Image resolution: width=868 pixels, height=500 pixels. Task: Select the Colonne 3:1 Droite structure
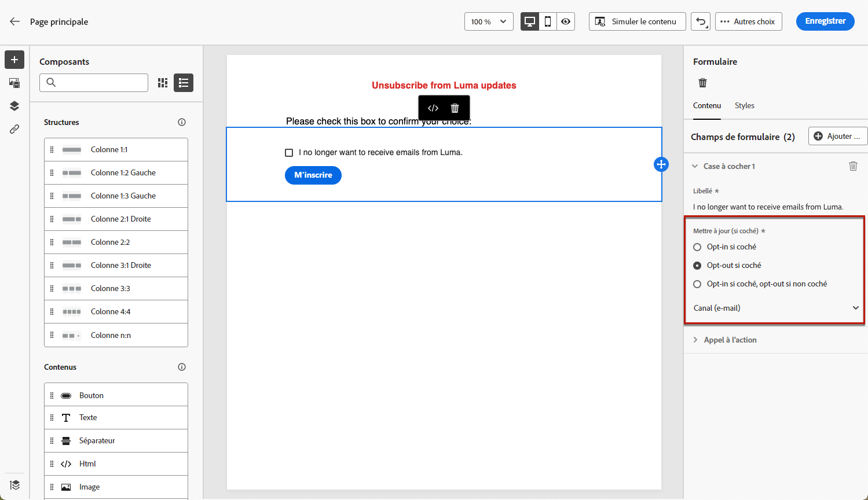116,266
